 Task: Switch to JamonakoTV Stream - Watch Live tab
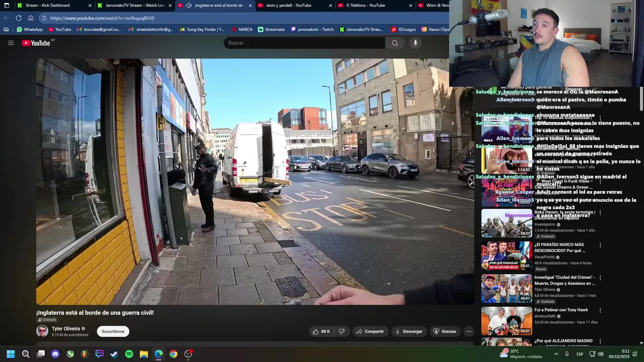135,6
